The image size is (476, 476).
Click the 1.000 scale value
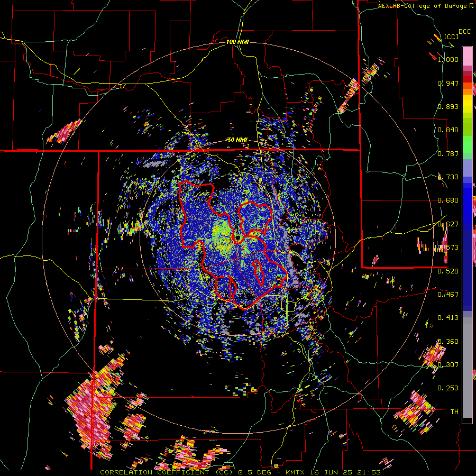[x=448, y=59]
